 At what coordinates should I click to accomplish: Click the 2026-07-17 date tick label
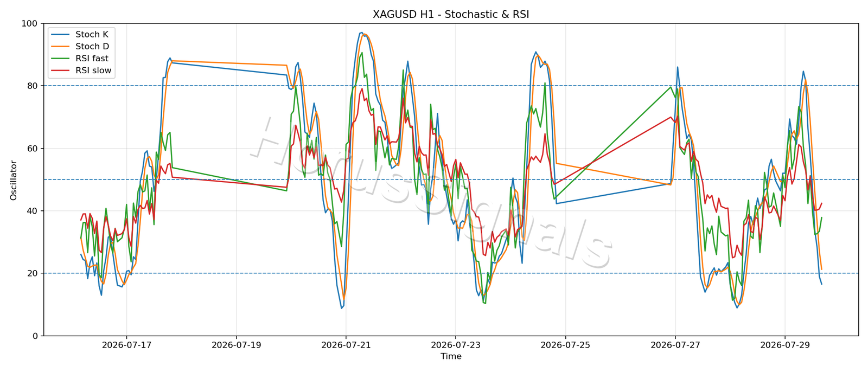click(126, 345)
